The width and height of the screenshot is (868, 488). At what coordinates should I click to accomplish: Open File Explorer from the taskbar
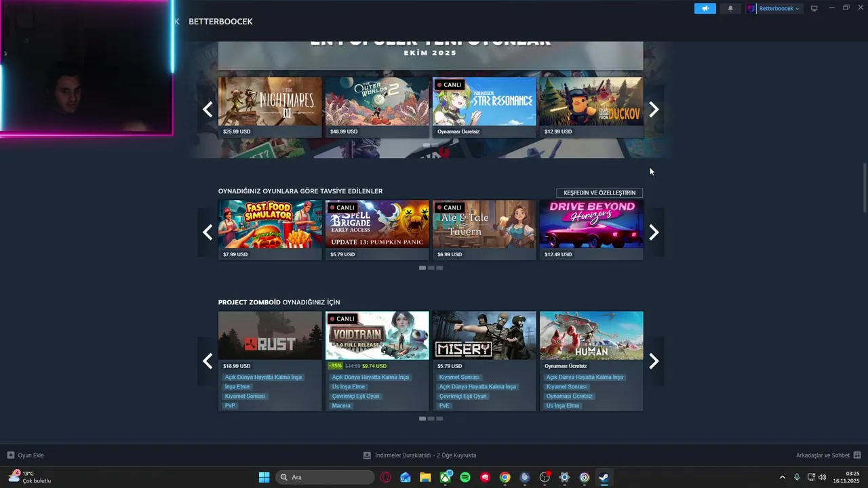[x=425, y=477]
